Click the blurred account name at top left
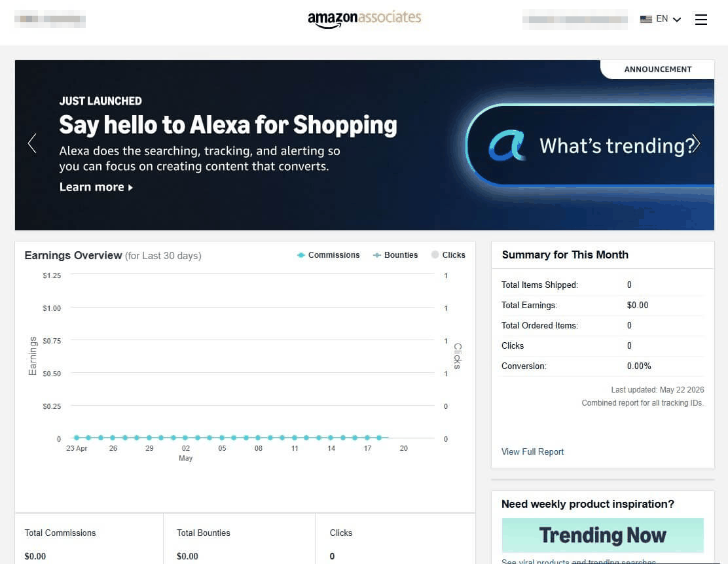Screen dimensions: 728x564 pos(50,19)
